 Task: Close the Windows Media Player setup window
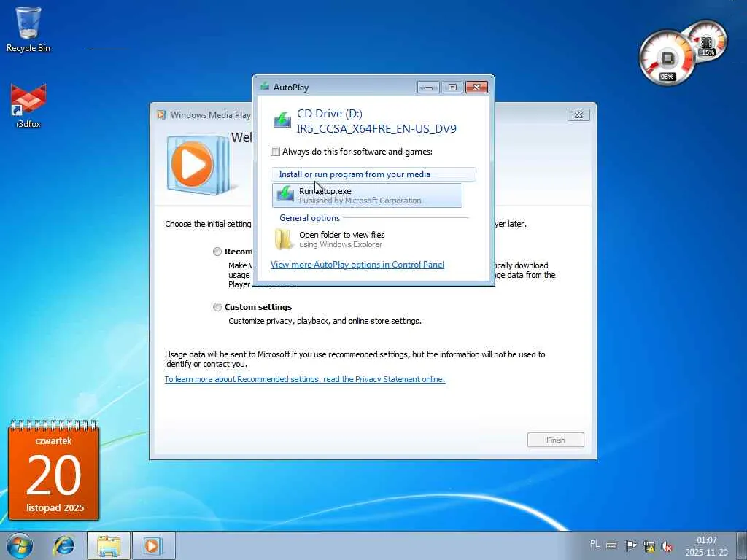[x=578, y=114]
